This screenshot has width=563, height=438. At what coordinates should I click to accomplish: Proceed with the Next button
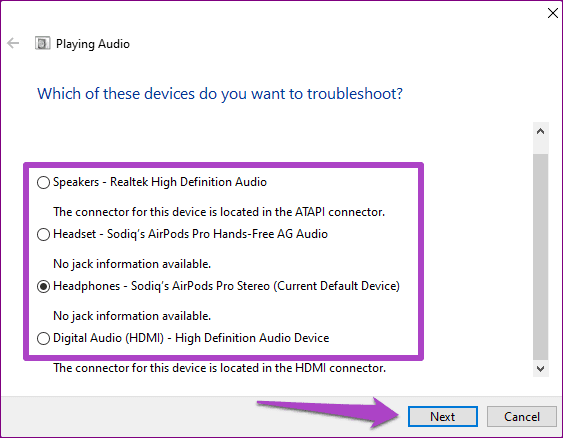point(443,416)
